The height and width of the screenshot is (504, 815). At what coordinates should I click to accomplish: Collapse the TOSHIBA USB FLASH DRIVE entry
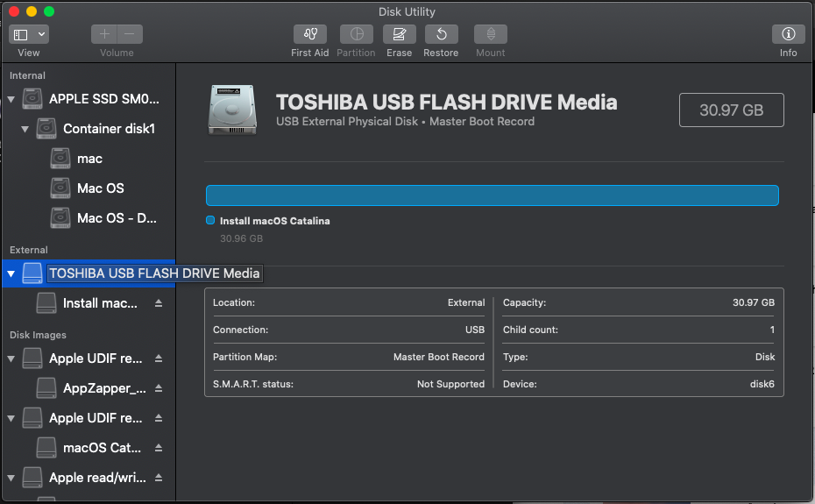tap(11, 273)
